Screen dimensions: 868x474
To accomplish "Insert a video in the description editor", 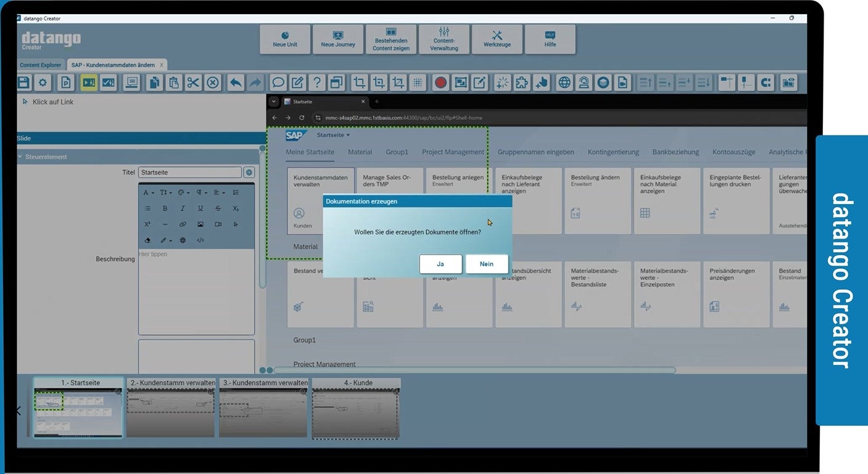I will tap(218, 224).
